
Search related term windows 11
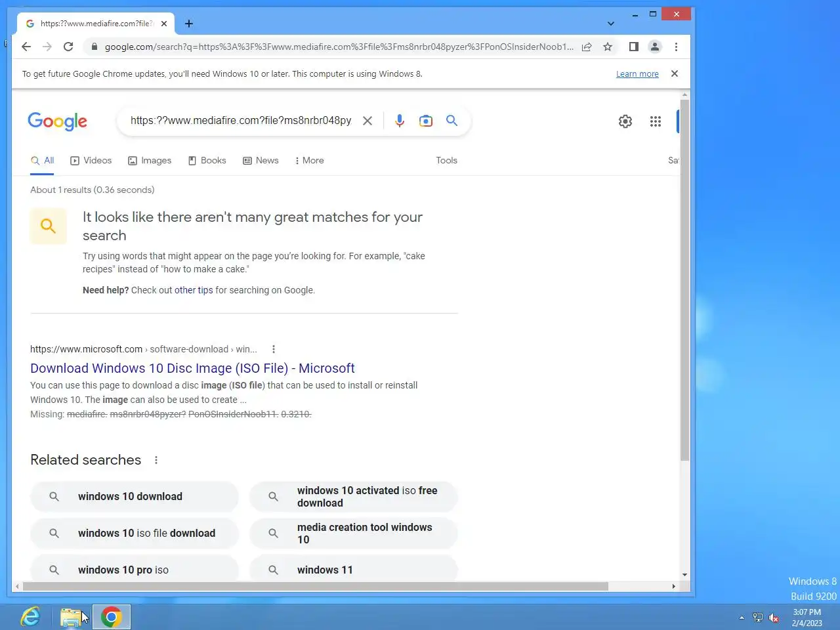[353, 568]
